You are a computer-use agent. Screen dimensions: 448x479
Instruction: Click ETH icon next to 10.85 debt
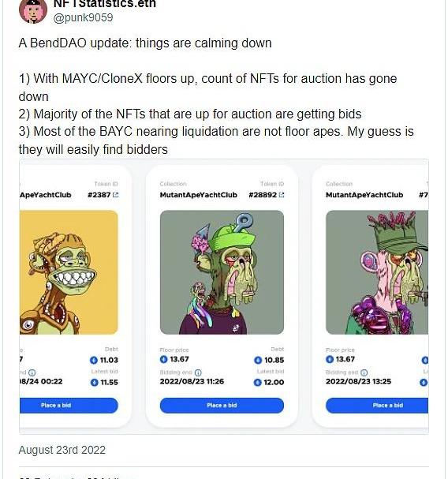(258, 360)
